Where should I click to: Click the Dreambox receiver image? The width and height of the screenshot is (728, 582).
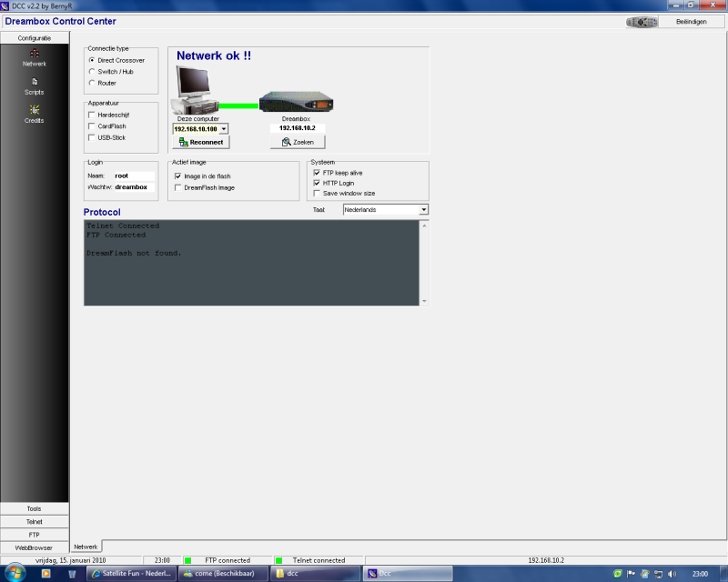(x=297, y=102)
